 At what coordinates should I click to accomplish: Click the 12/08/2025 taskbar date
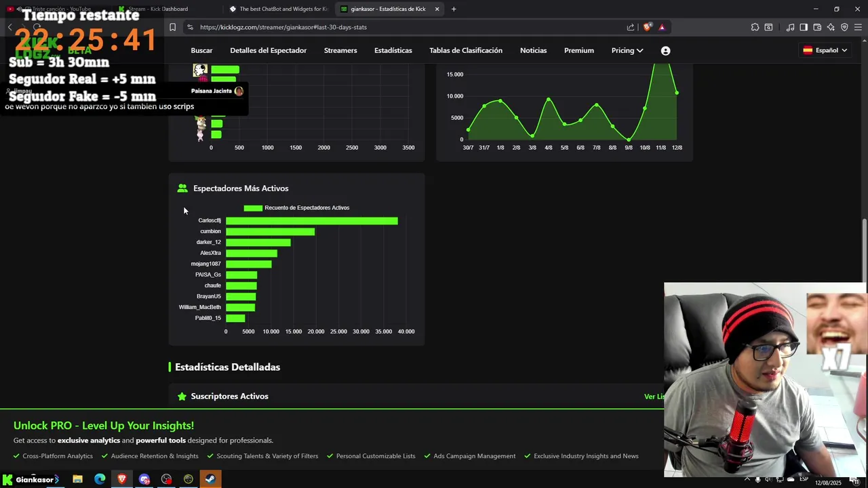click(828, 483)
